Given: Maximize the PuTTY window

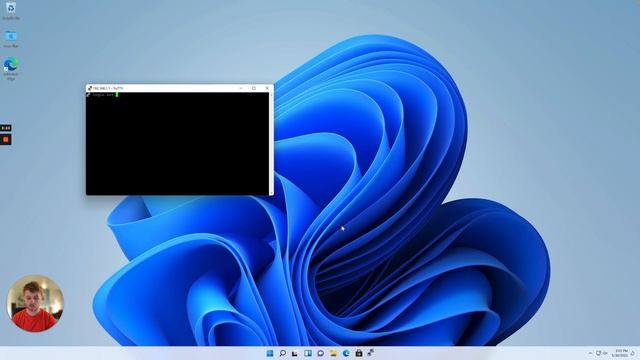Looking at the screenshot, I should pyautogui.click(x=254, y=88).
